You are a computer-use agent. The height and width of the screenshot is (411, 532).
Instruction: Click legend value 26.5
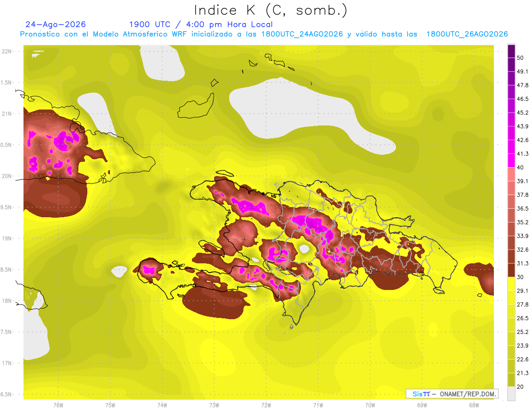click(523, 318)
